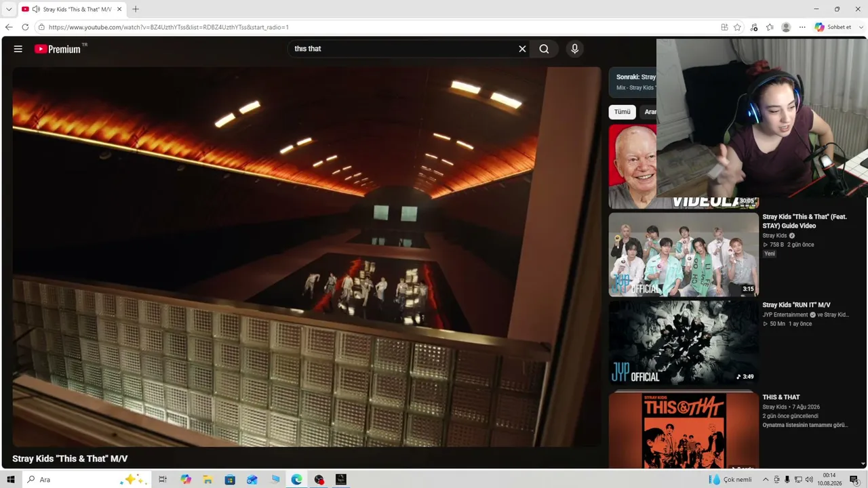
Task: Switch to Microsoft Edge on the taskbar
Action: (x=297, y=480)
